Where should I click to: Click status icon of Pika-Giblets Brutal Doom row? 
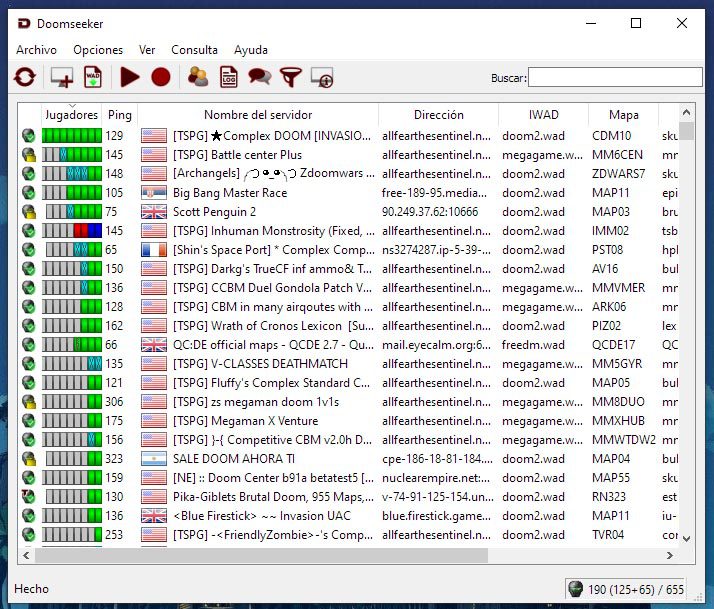coord(29,496)
